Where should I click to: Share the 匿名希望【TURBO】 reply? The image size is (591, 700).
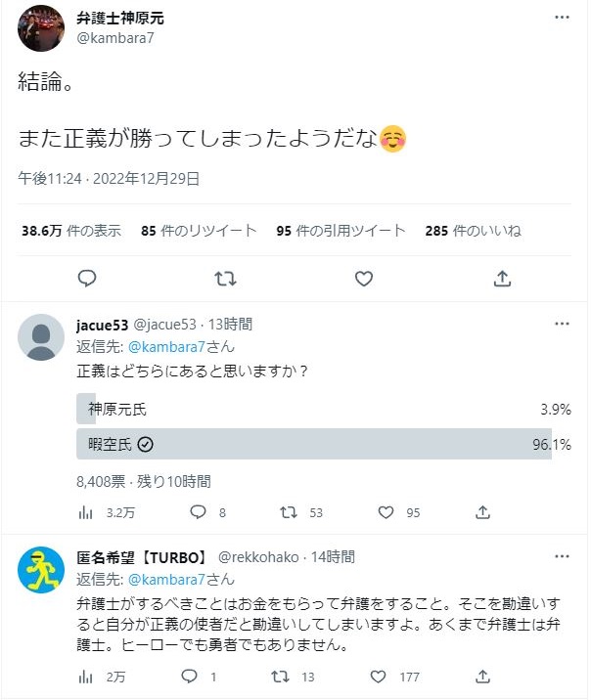[482, 676]
